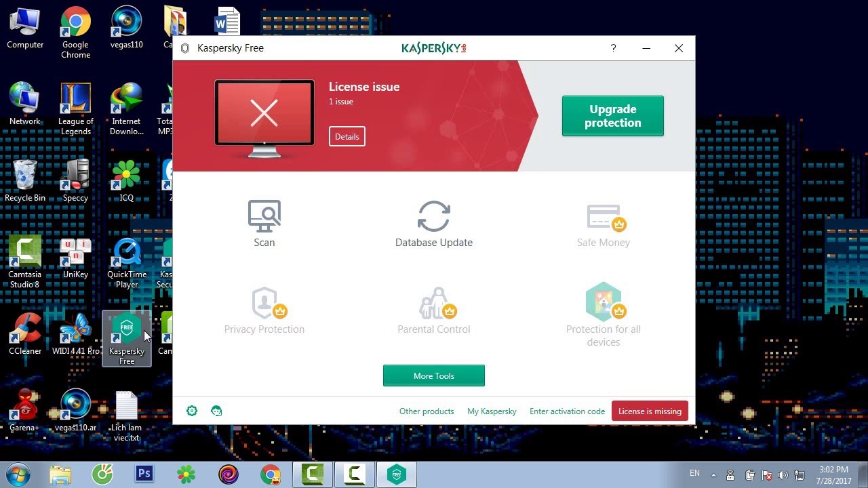The width and height of the screenshot is (868, 488).
Task: Open the Word document desktop icon
Action: 227,22
